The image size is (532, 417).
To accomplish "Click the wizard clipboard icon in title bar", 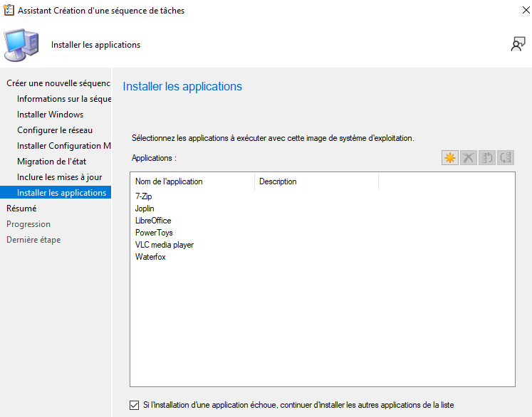I will 9,11.
